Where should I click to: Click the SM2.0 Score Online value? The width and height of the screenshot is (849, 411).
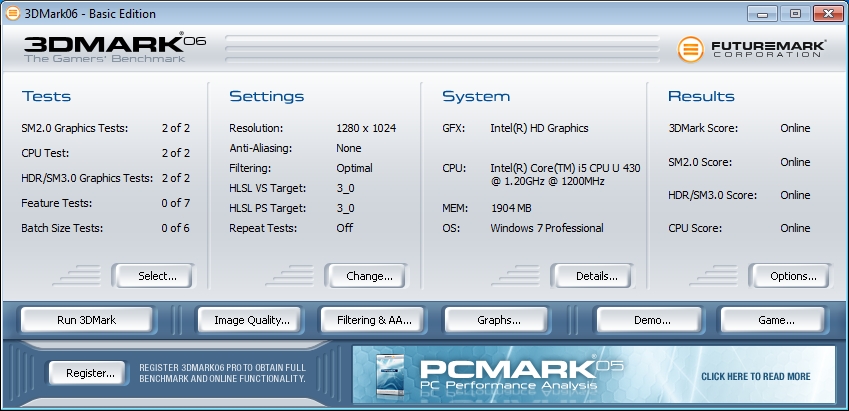click(795, 162)
